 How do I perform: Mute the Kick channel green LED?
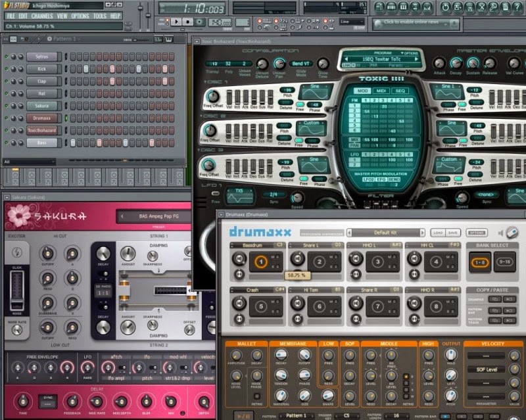pyautogui.click(x=6, y=69)
